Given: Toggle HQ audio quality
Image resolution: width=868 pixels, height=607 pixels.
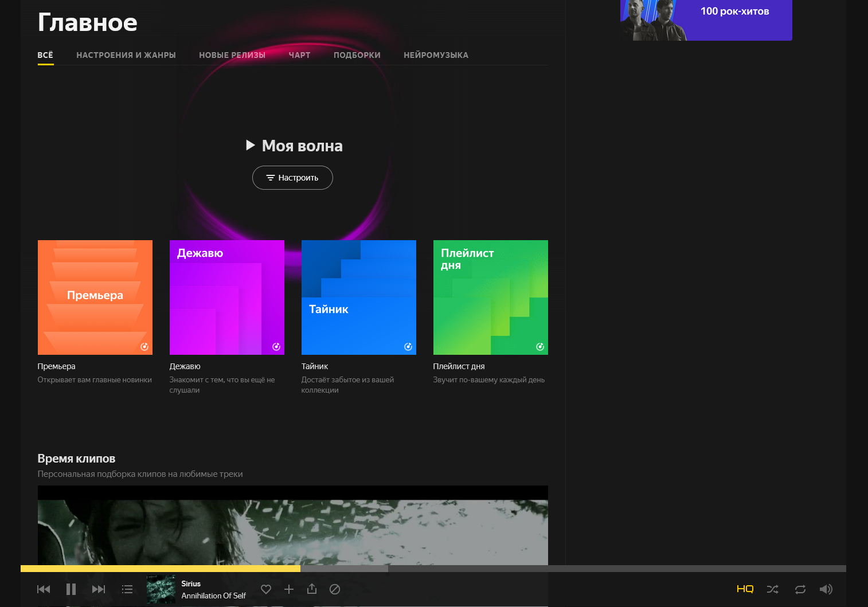Looking at the screenshot, I should 745,589.
